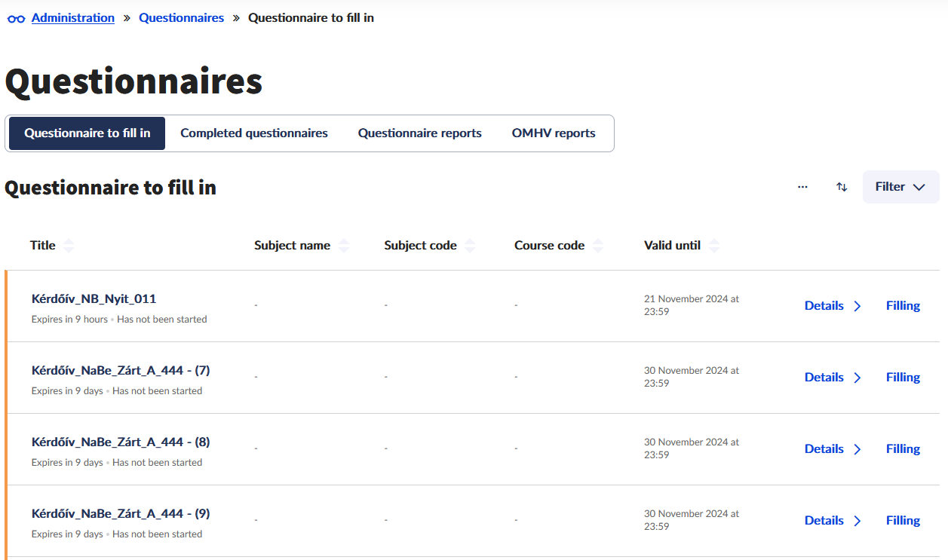The width and height of the screenshot is (948, 560).
Task: Sort by Valid until column arrows
Action: [714, 246]
